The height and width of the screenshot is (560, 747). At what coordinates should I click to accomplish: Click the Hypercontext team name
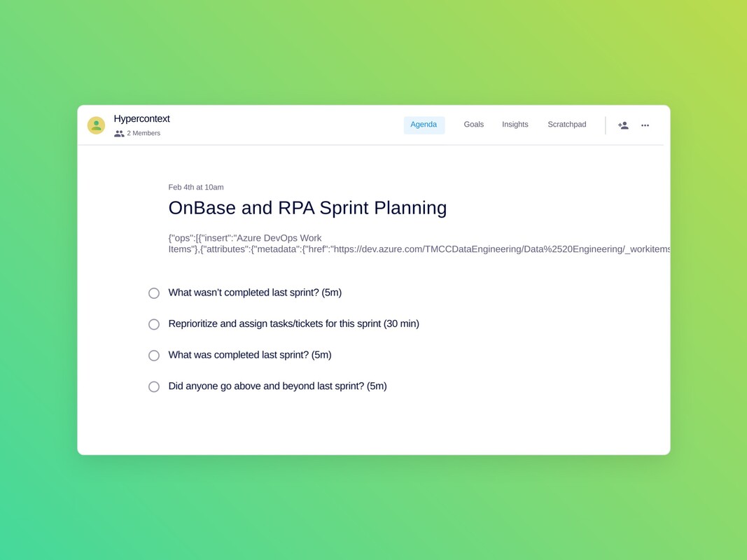141,118
